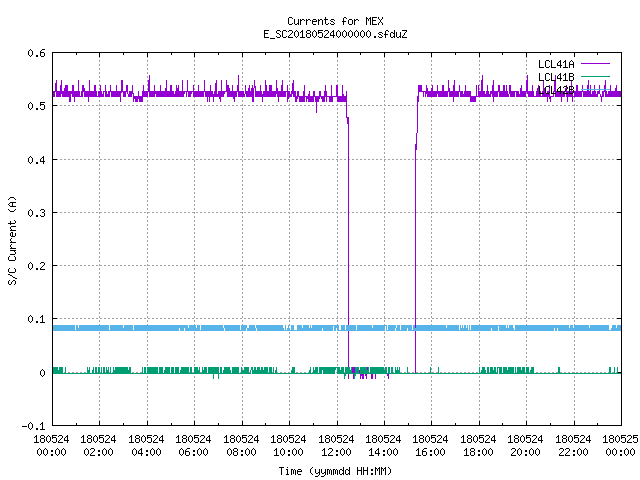Click the 0.5 y-axis tick label
640x480 pixels.
point(36,106)
